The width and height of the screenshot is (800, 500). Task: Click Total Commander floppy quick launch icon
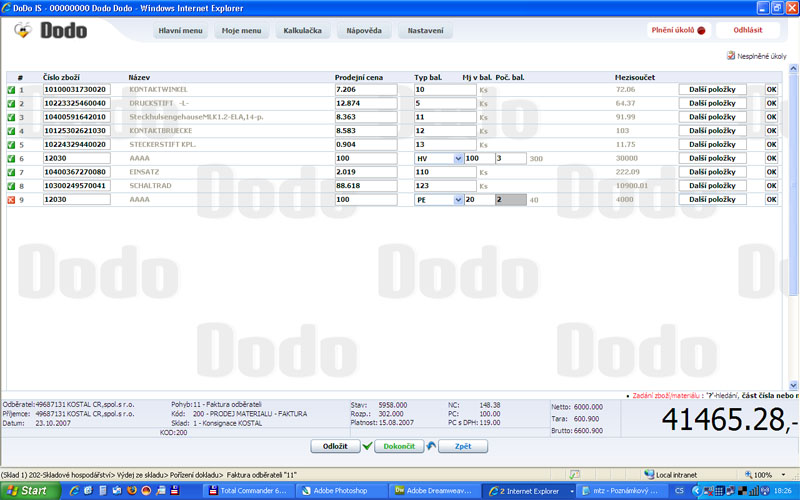pos(174,490)
